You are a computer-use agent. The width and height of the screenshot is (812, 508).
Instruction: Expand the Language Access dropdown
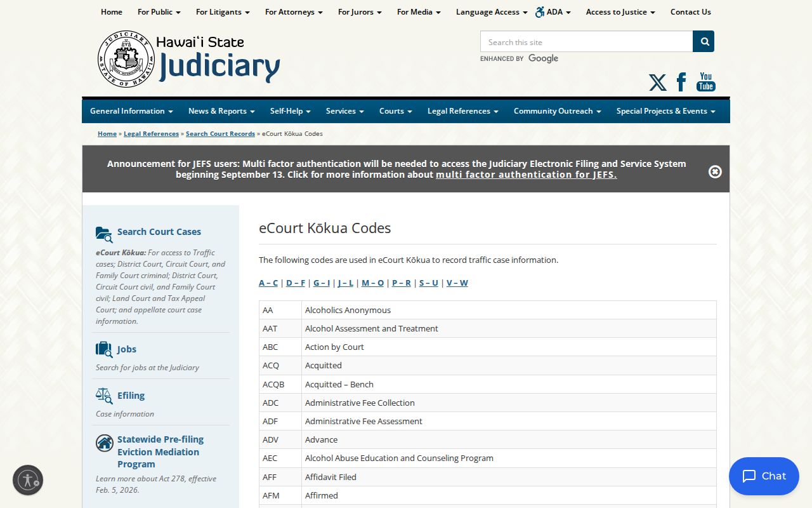click(x=492, y=12)
